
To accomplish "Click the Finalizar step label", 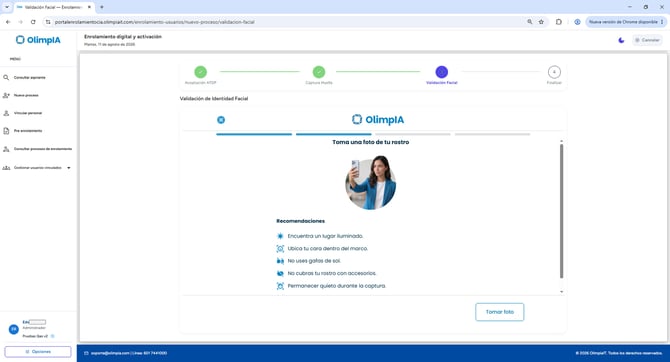I will (x=554, y=83).
